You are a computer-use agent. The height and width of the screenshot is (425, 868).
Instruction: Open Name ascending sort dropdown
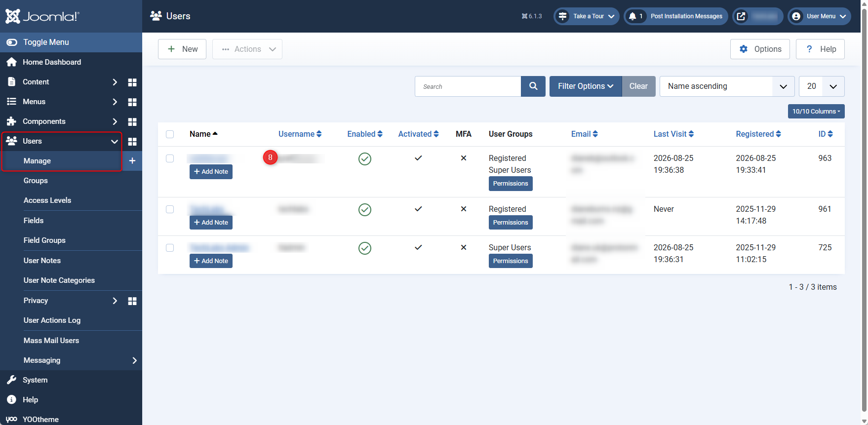point(727,86)
